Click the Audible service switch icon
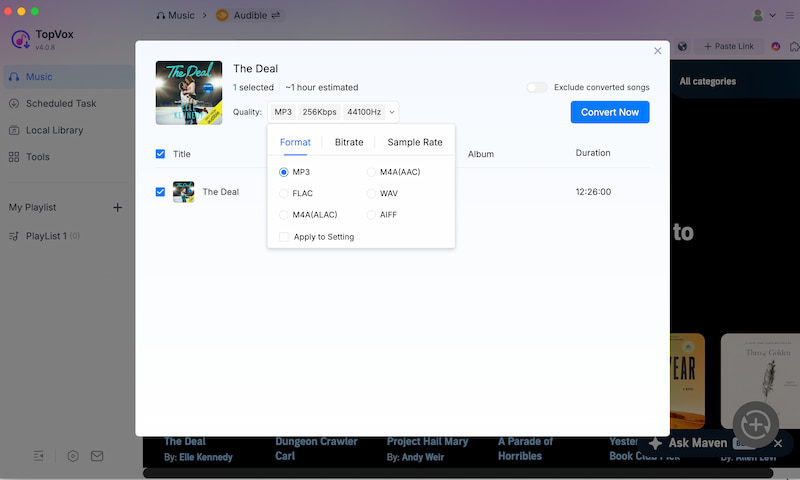The height and width of the screenshot is (480, 800). pos(276,15)
